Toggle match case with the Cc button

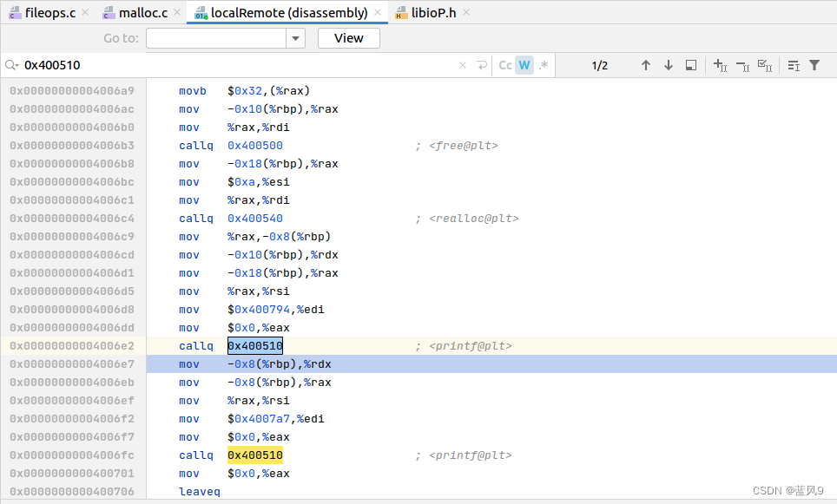[x=504, y=65]
